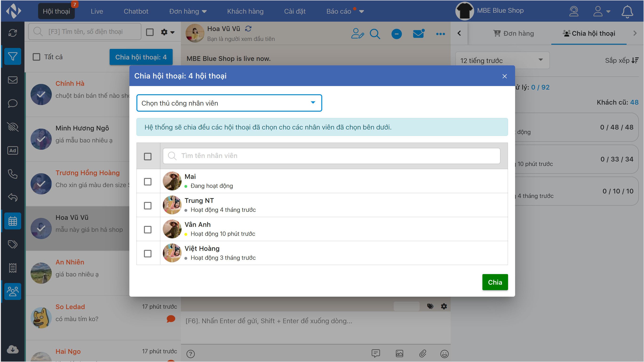Open the calendar date filter in sidebar
Image resolution: width=644 pixels, height=362 pixels.
tap(13, 221)
